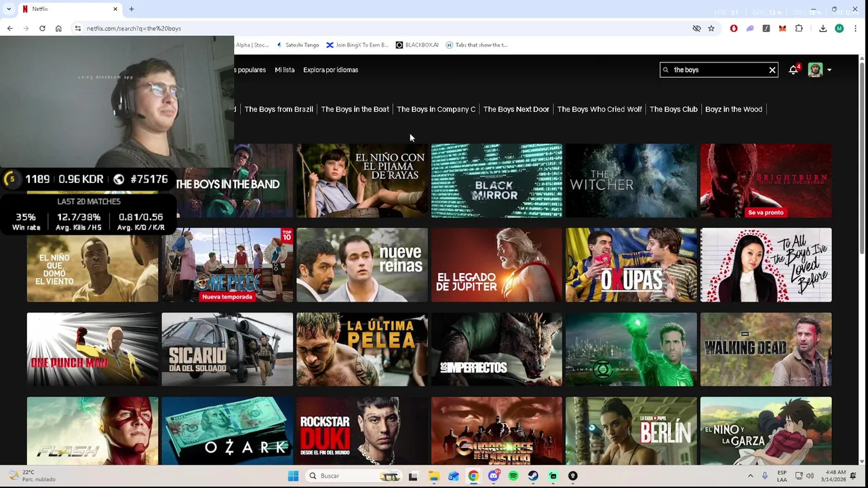
Task: Open the Linterna Verde card
Action: [x=631, y=349]
